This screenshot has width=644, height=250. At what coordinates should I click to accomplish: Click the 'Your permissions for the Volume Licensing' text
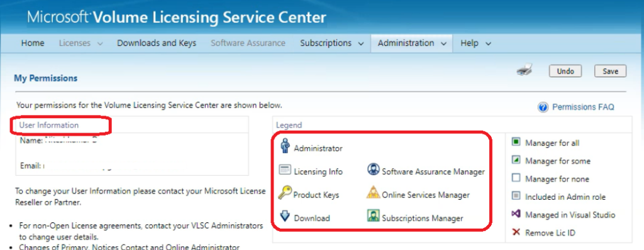tap(150, 105)
